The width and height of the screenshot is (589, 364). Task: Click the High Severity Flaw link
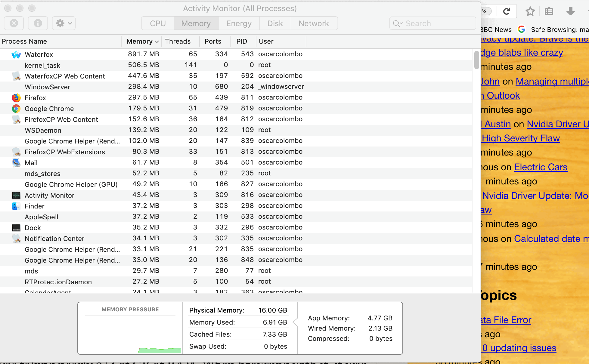click(521, 138)
